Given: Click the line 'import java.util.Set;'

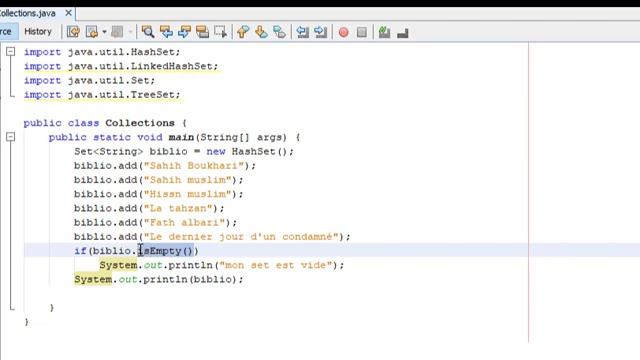Looking at the screenshot, I should [x=89, y=80].
